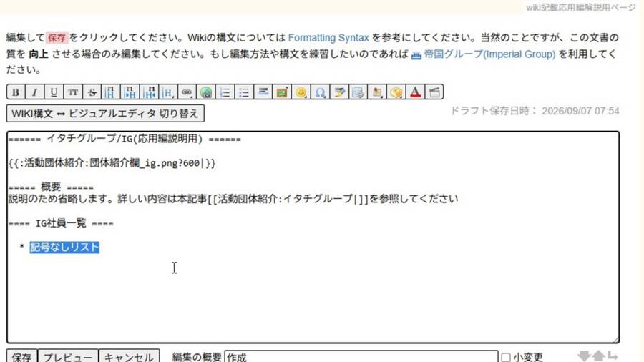Insert lower-level headline
644x362 pixels.
[130, 92]
